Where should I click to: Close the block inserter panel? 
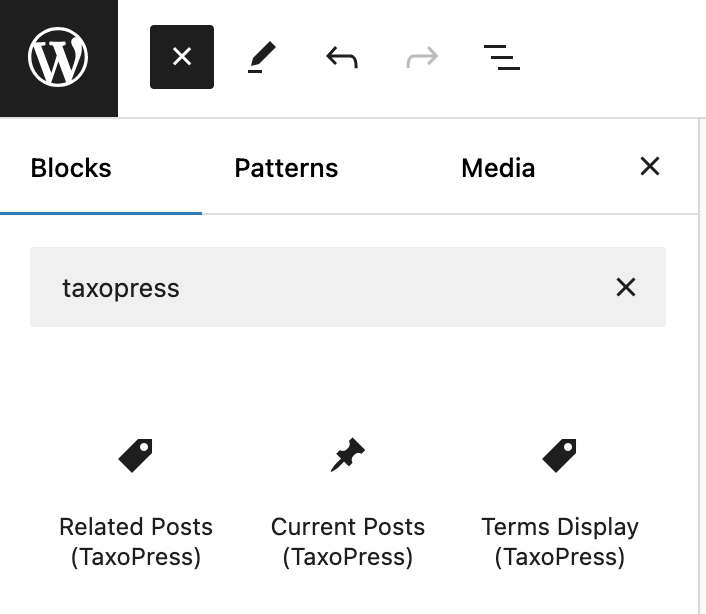point(650,167)
